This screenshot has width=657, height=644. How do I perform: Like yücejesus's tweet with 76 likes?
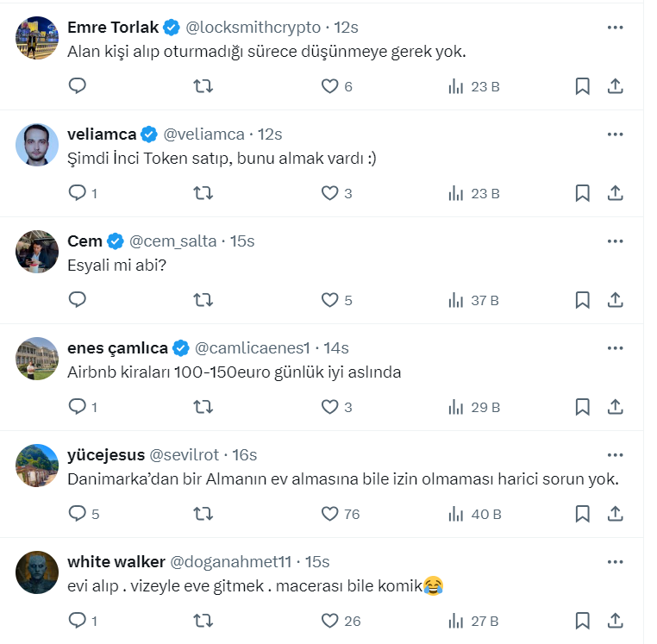329,514
